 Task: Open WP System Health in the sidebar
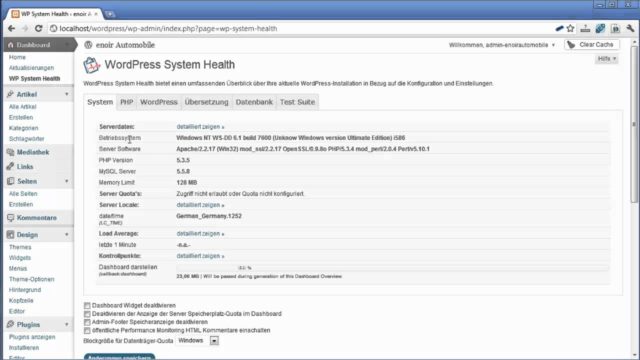pos(34,78)
